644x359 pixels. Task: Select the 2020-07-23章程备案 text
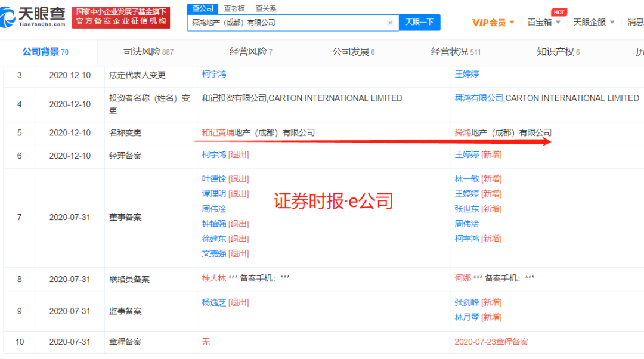[x=491, y=342]
